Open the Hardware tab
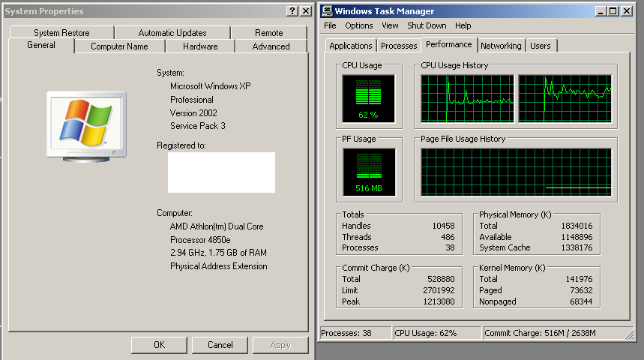 click(200, 46)
